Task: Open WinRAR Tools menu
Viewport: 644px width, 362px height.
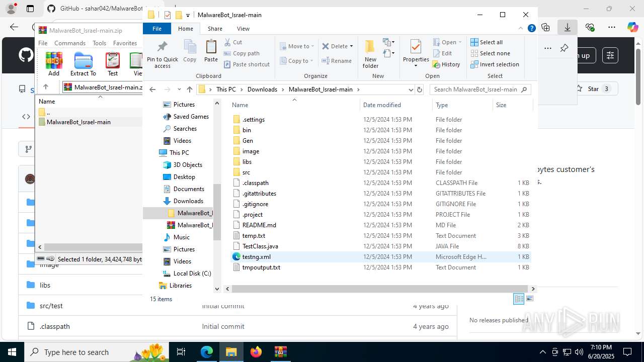Action: [x=99, y=43]
